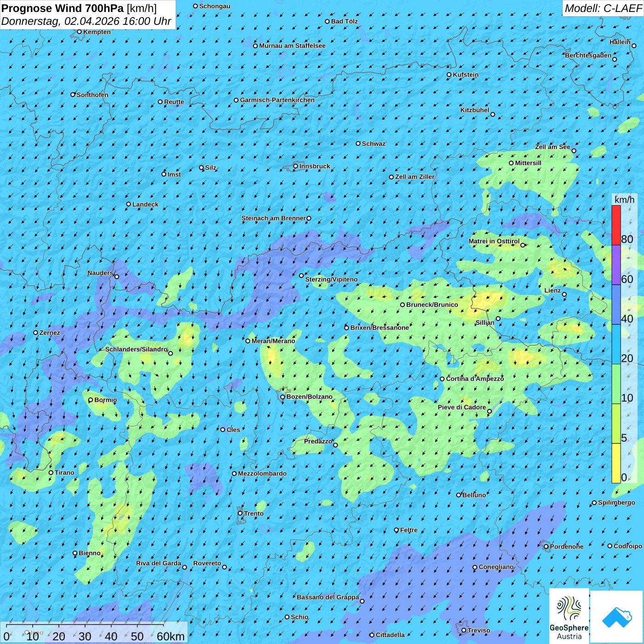Click the date 'Donnerstag, 02.04.2026 16:00 Uhr'
The height and width of the screenshot is (644, 644).
[x=86, y=21]
